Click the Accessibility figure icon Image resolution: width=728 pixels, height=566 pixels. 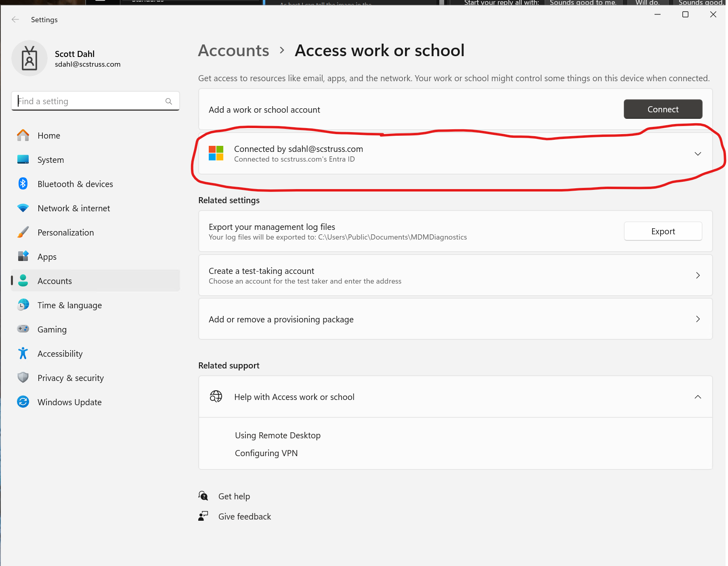point(23,353)
